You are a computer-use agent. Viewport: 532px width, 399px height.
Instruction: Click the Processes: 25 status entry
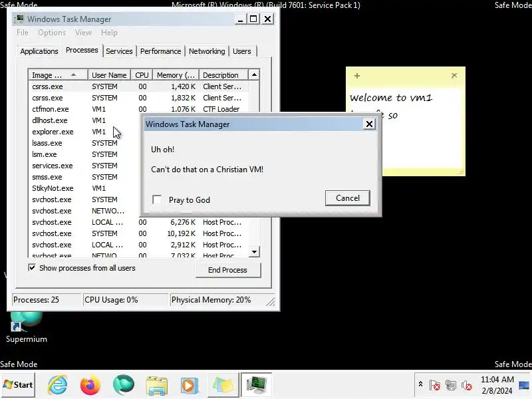(47, 300)
